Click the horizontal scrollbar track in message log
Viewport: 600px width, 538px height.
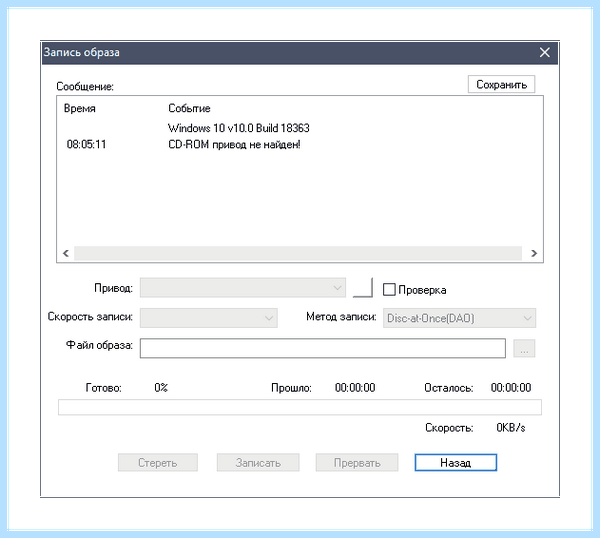coord(298,253)
